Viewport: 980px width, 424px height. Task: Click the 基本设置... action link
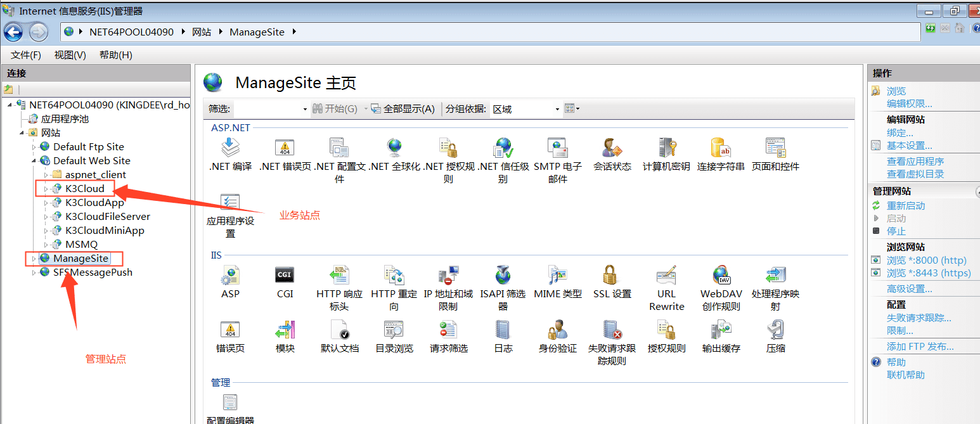tap(909, 146)
